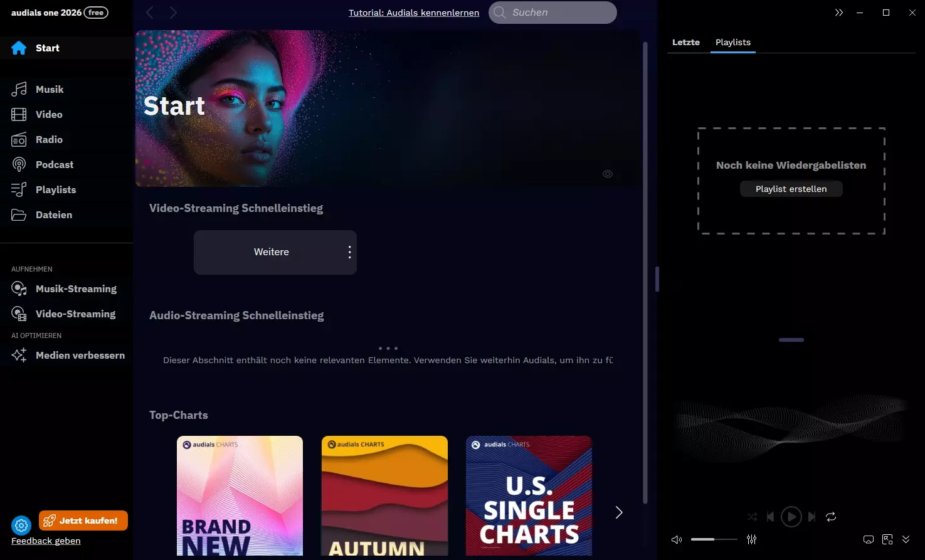
Task: Open Musik-Streaming recording
Action: [x=66, y=288]
